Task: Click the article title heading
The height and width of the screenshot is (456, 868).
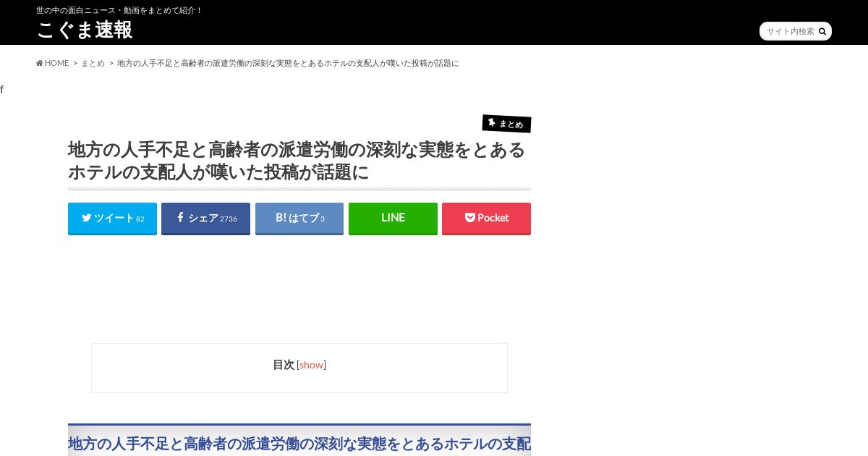Action: click(299, 161)
